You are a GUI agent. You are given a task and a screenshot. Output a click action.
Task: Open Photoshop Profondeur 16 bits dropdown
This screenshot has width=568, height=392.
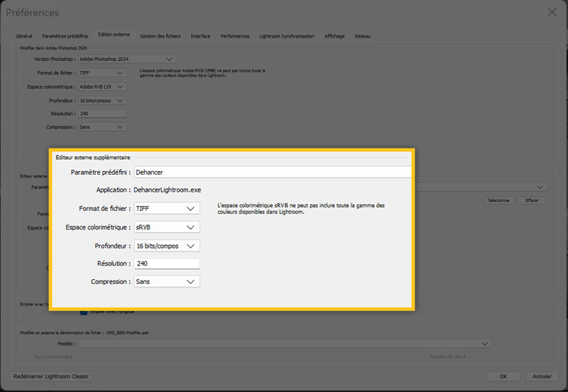(x=102, y=100)
